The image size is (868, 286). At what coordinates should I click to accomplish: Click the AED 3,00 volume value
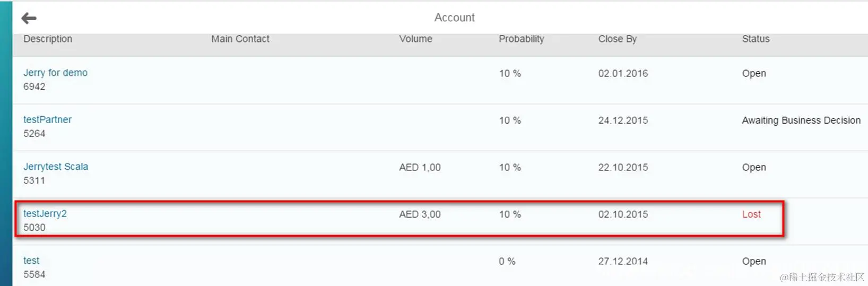click(420, 214)
